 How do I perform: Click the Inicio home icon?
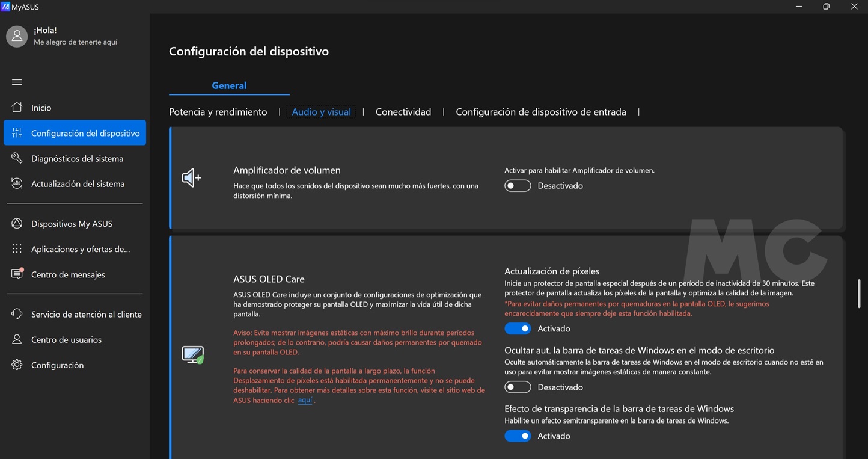tap(17, 108)
